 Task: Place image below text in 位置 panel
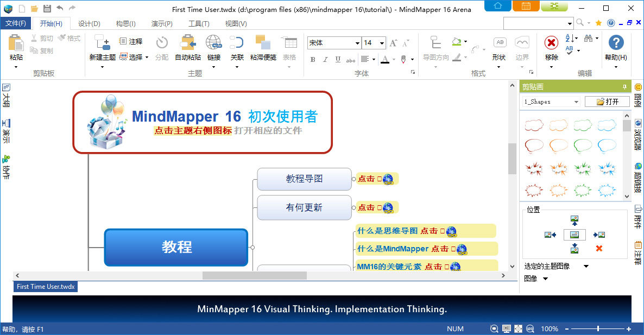[574, 248]
